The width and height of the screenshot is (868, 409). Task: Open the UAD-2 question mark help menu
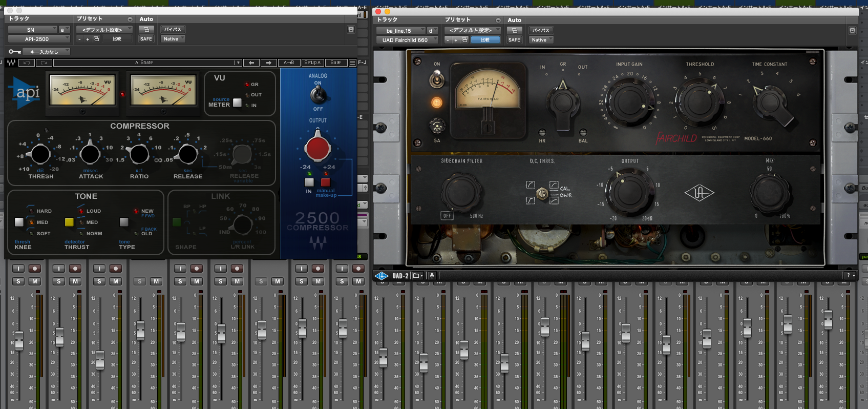point(850,276)
